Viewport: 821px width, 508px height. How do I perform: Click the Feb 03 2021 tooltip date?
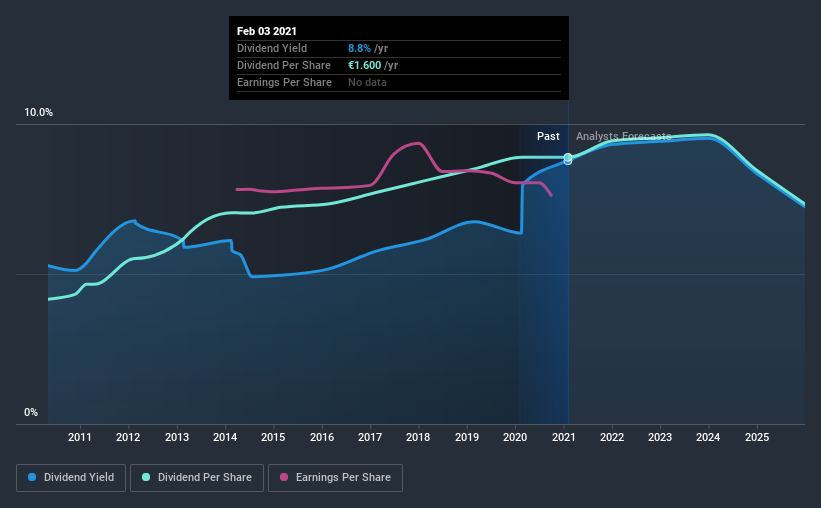(267, 31)
